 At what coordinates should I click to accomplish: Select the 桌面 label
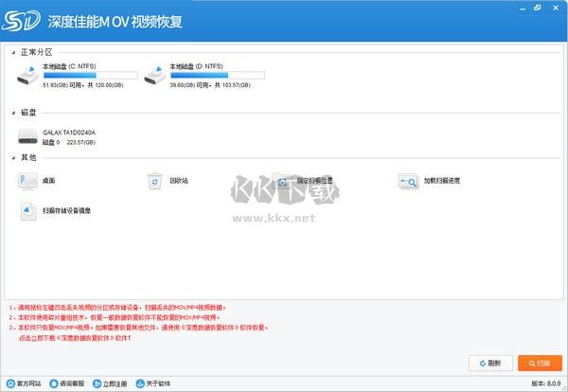(49, 181)
